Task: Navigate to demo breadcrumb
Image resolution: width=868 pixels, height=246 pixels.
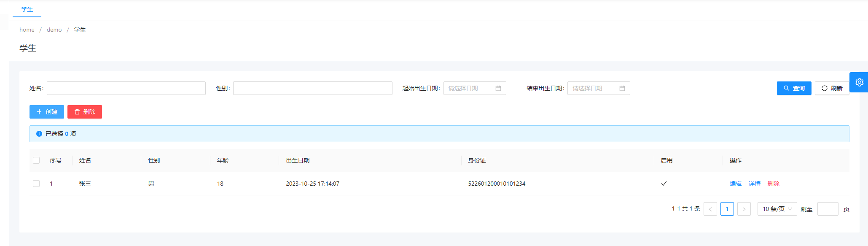Action: click(54, 30)
